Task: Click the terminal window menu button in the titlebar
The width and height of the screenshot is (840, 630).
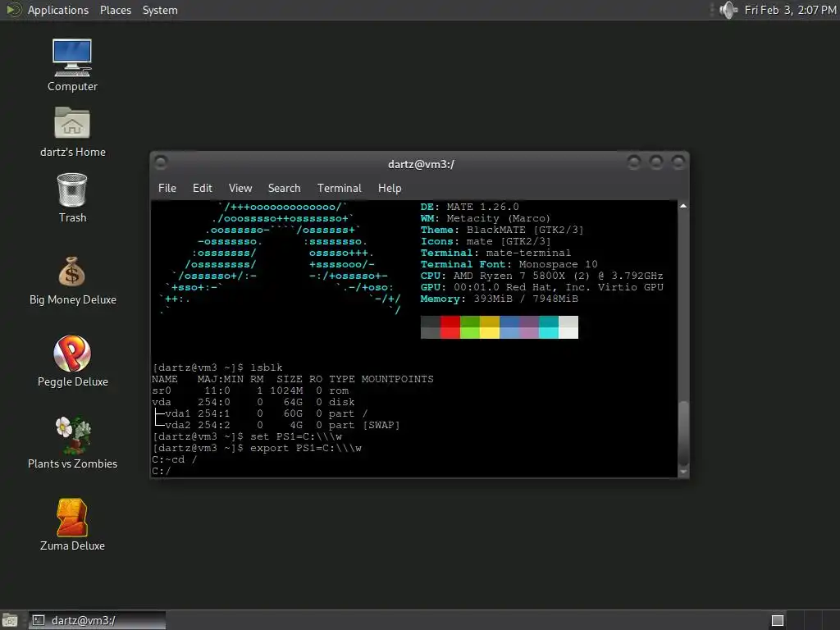Action: tap(161, 162)
